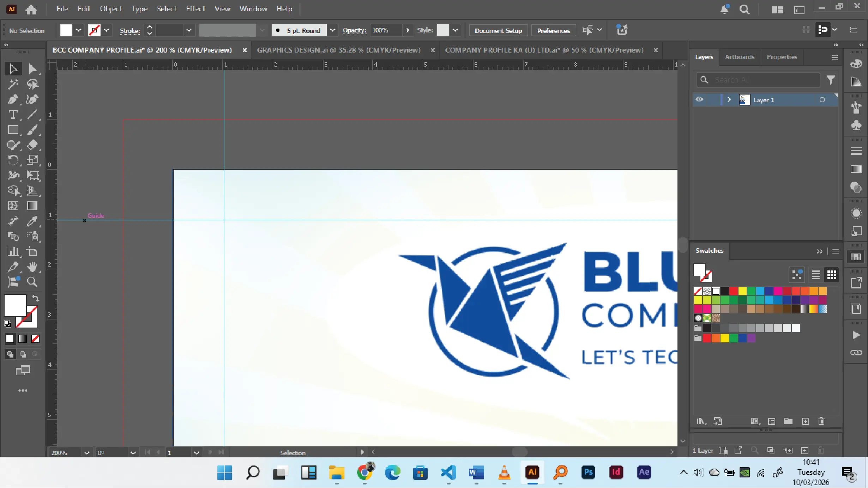Swap fill and stroke colors
Screen dimensions: 868x488
36,298
